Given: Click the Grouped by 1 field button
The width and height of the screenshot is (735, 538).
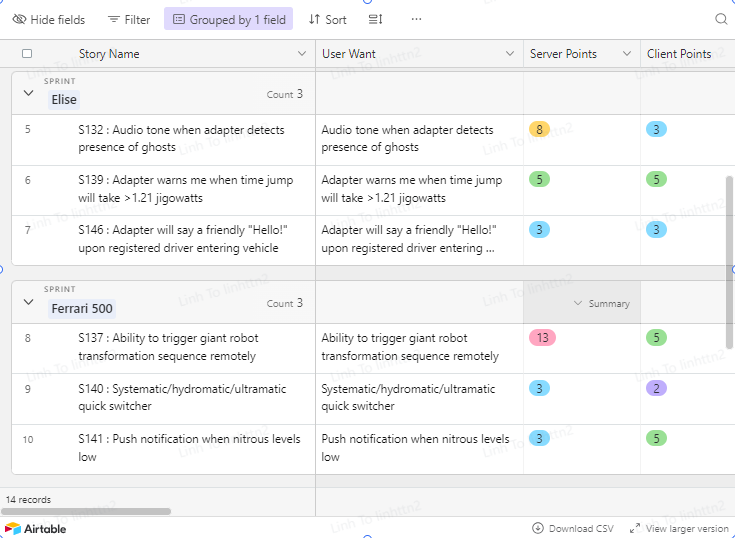Looking at the screenshot, I should [229, 19].
